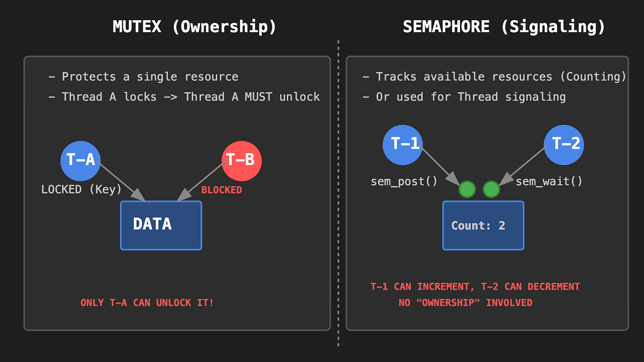Click the blue T-A thread circle
644x362 pixels.
80,161
